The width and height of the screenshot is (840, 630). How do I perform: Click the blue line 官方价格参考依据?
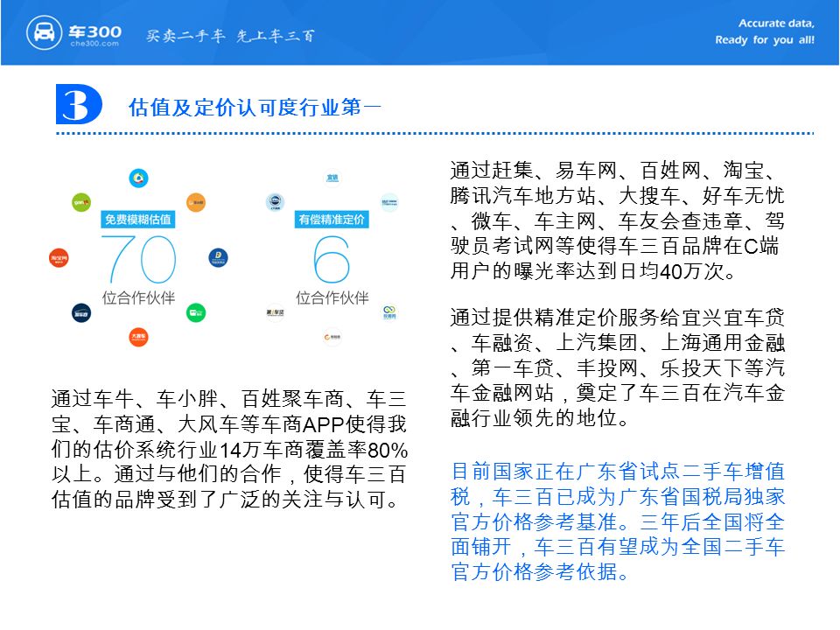coord(540,572)
